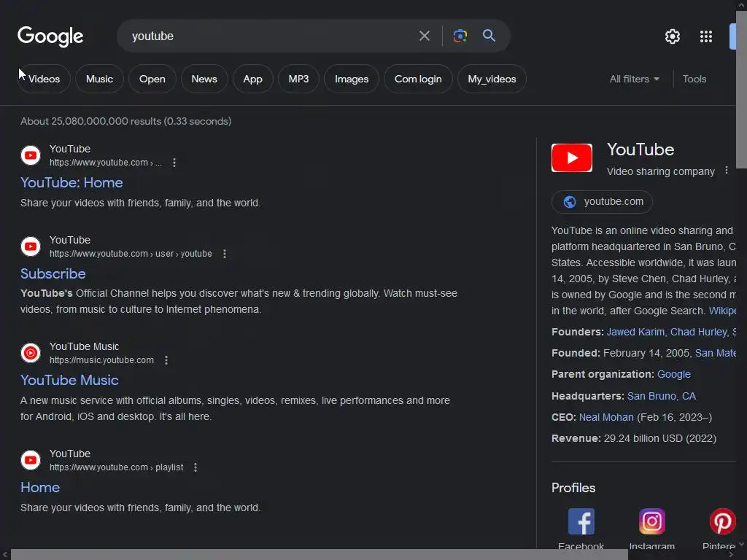Select the App filter chip
Viewport: 747px width, 560px height.
[252, 79]
